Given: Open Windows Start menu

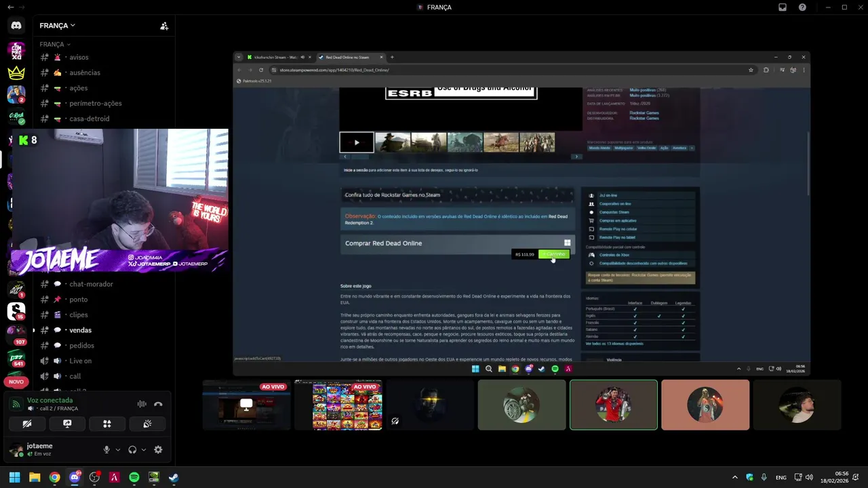Looking at the screenshot, I should coord(14,477).
